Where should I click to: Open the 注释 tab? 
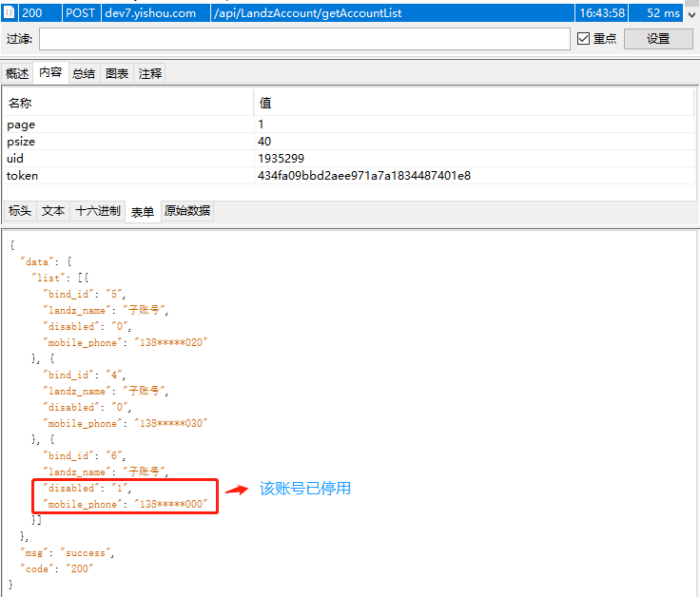(150, 73)
